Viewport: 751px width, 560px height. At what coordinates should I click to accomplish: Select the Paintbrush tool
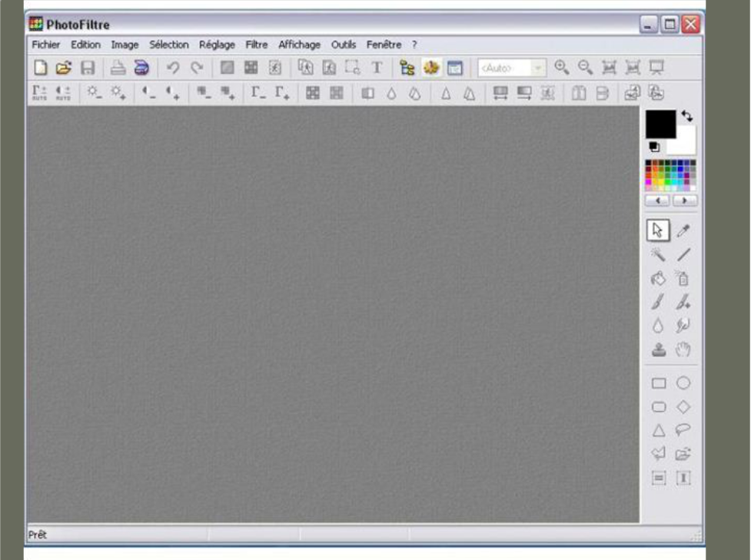pos(658,302)
